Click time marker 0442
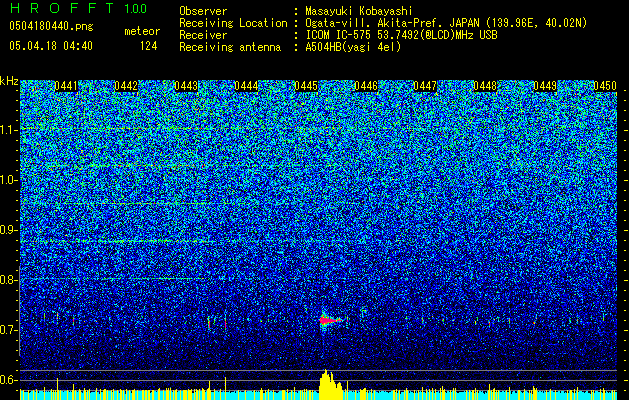629x400 pixels. pyautogui.click(x=126, y=86)
